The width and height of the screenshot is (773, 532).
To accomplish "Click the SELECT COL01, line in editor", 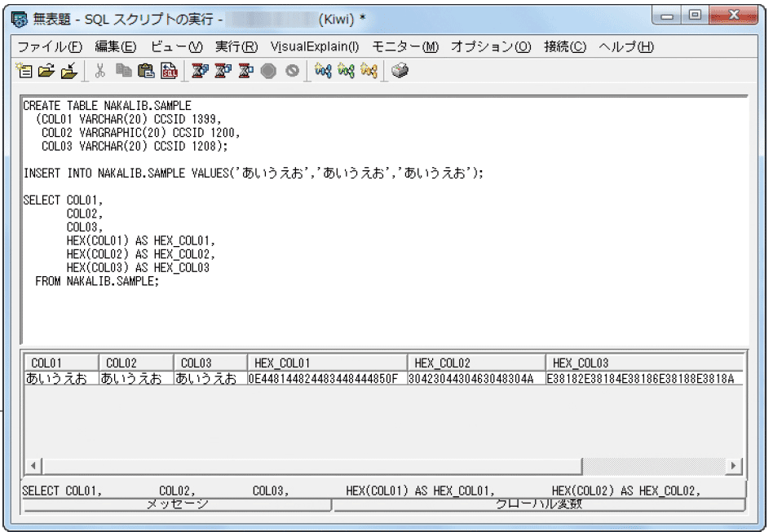I will [63, 200].
